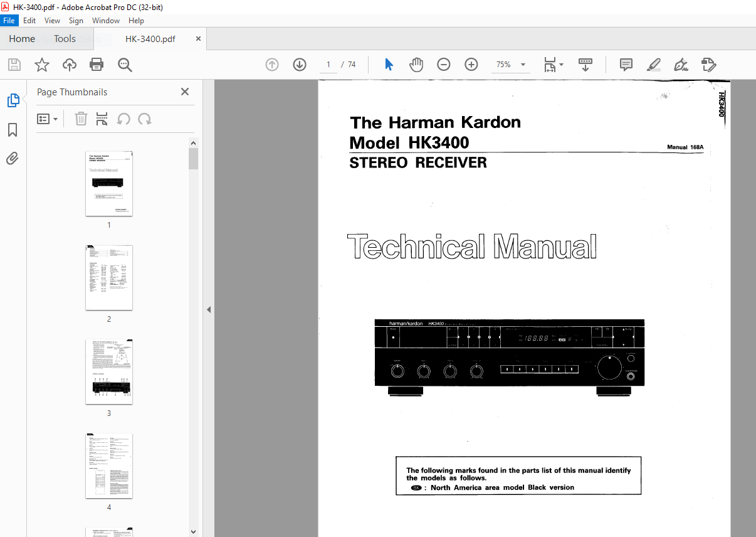Viewport: 756px width, 537px height.
Task: Add a comment sticky note
Action: pos(626,65)
